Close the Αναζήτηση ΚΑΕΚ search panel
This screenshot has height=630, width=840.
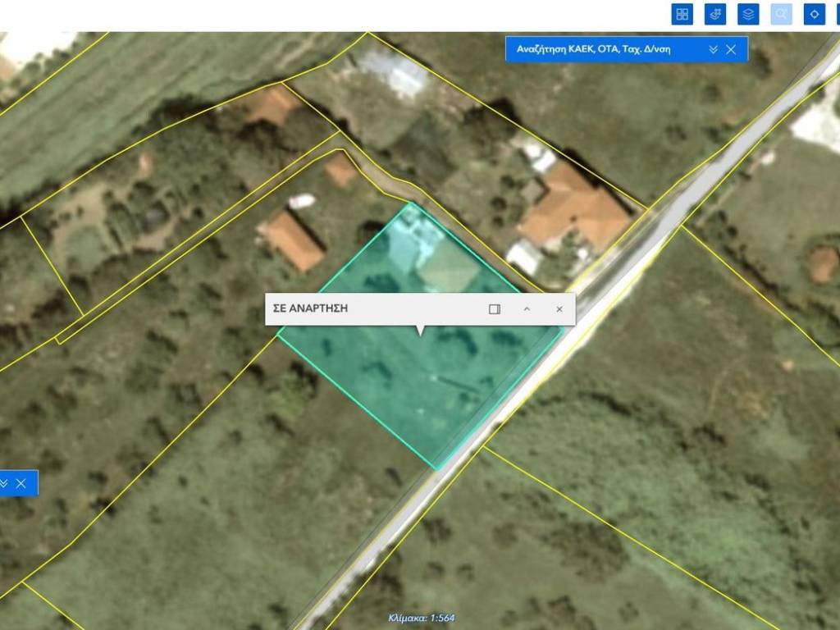tap(731, 49)
